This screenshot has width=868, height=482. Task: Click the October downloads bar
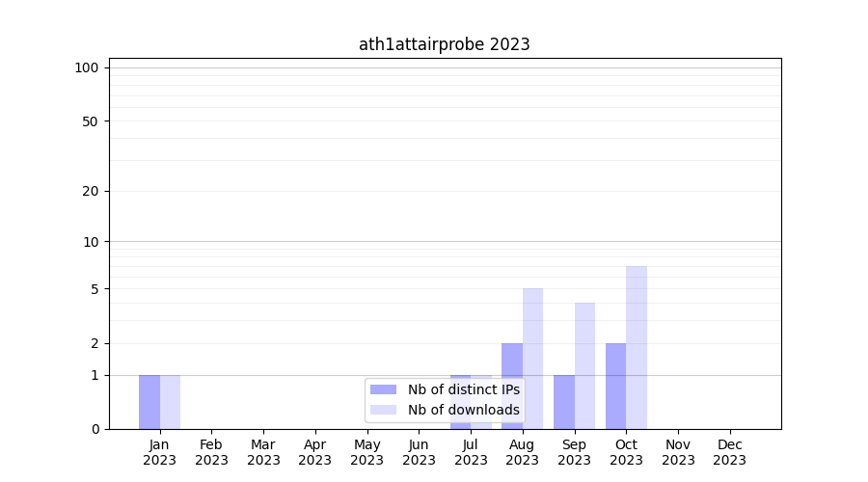click(x=637, y=347)
